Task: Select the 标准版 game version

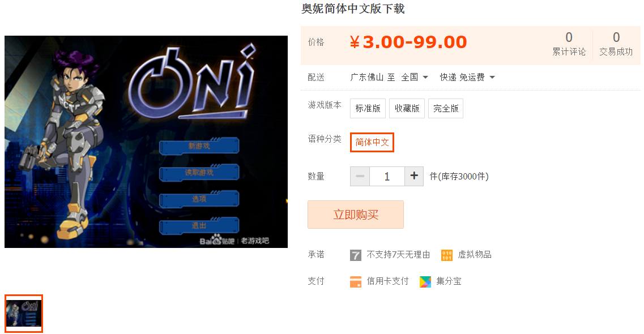Action: click(x=368, y=108)
